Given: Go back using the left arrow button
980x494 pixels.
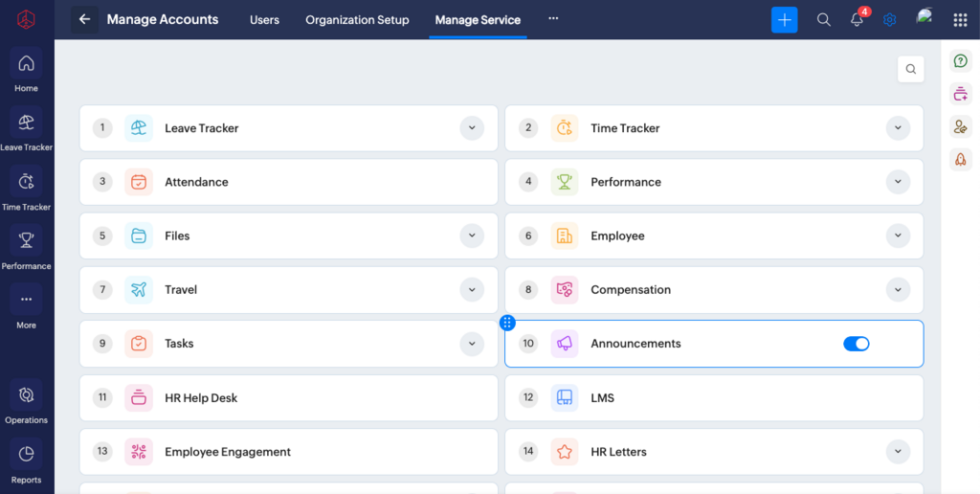Looking at the screenshot, I should [84, 20].
